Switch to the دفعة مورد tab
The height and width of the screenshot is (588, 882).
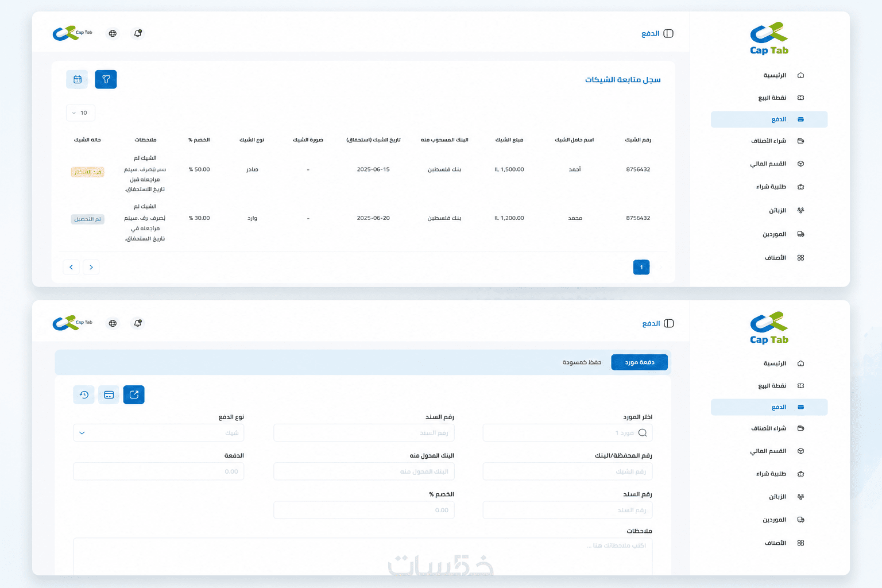tap(640, 362)
